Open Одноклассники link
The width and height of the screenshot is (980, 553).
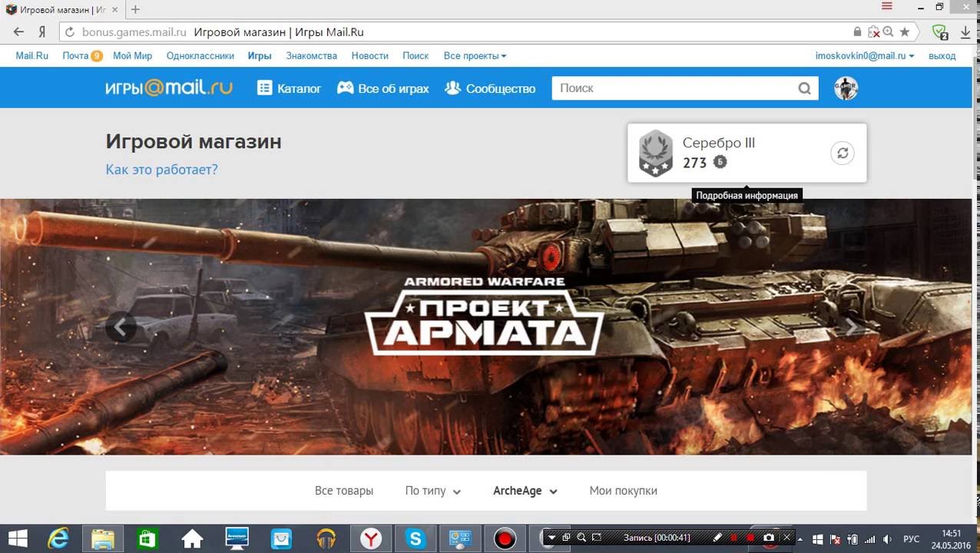point(200,56)
